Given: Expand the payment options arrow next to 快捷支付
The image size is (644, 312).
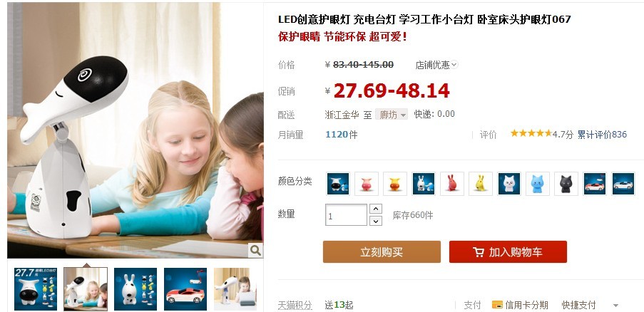Looking at the screenshot, I should point(615,306).
